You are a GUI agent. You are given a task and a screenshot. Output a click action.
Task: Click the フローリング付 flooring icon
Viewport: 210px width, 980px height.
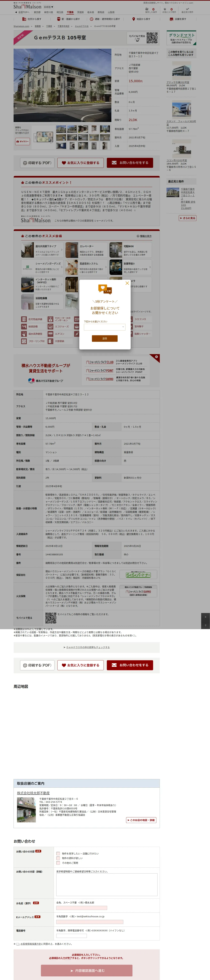pyautogui.click(x=24, y=341)
